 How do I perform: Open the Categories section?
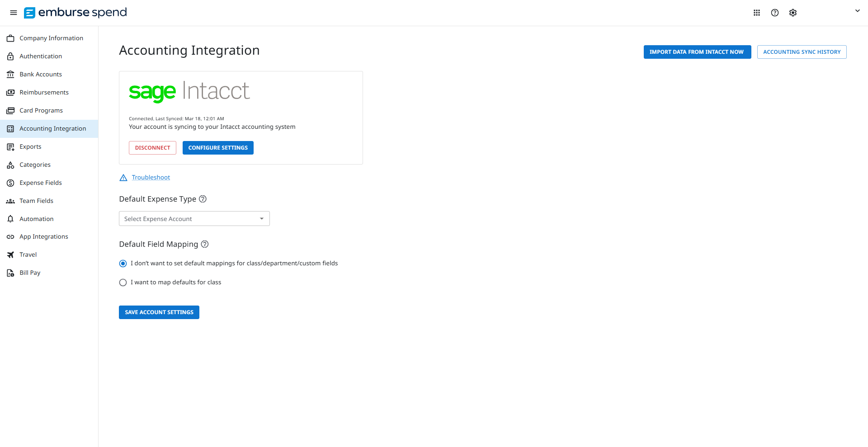pos(35,165)
